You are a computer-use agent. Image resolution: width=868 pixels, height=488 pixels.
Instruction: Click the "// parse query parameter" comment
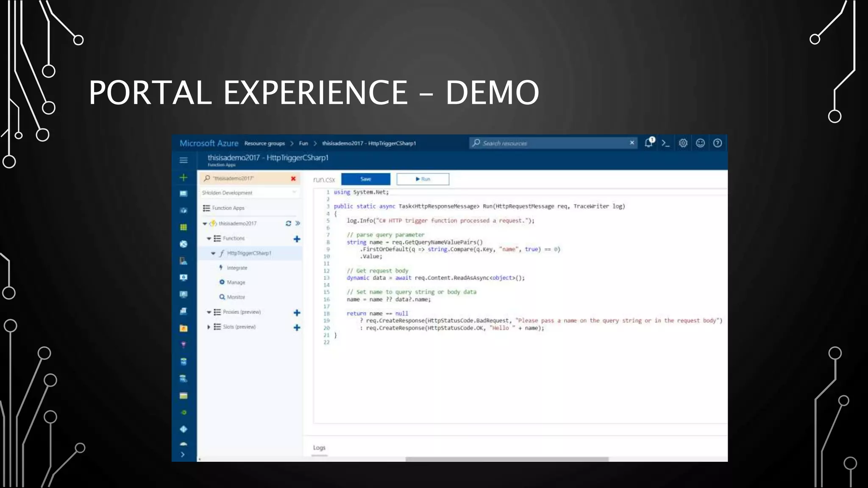[386, 235]
